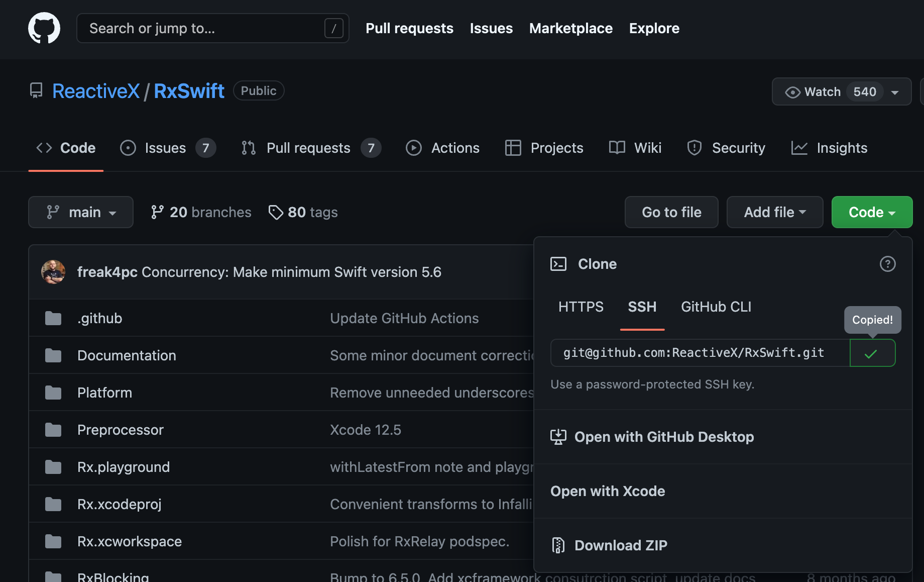Click the Search or jump to field
This screenshot has height=582, width=924.
click(x=213, y=28)
